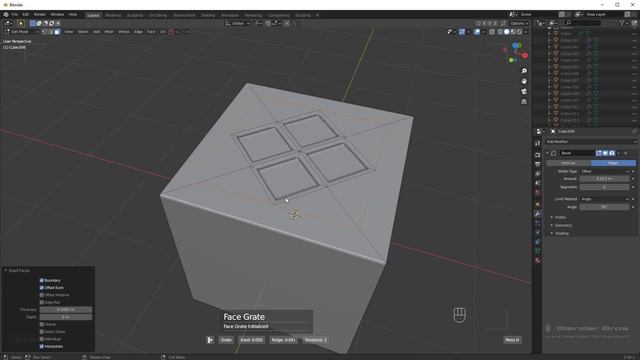Open the Object Constraints properties tab icon
This screenshot has width=640, height=360.
click(x=538, y=242)
